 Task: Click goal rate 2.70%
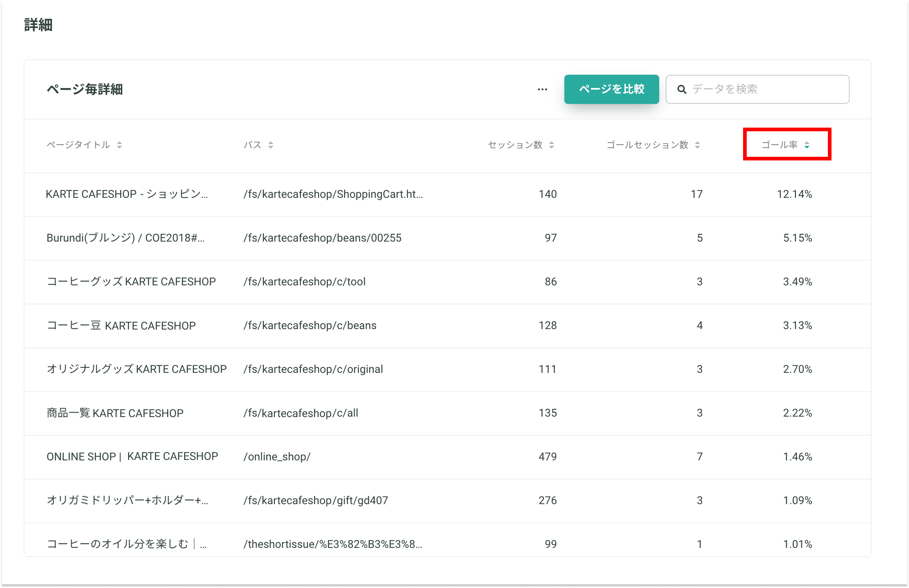pos(798,369)
